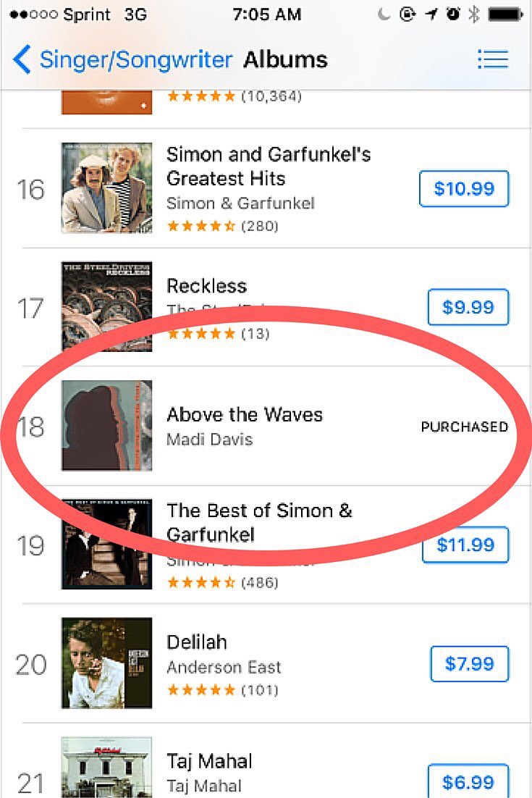Buy The Best of Simon & Garfunkel for $11.99
Viewport: 532px width, 798px height.
[x=465, y=545]
